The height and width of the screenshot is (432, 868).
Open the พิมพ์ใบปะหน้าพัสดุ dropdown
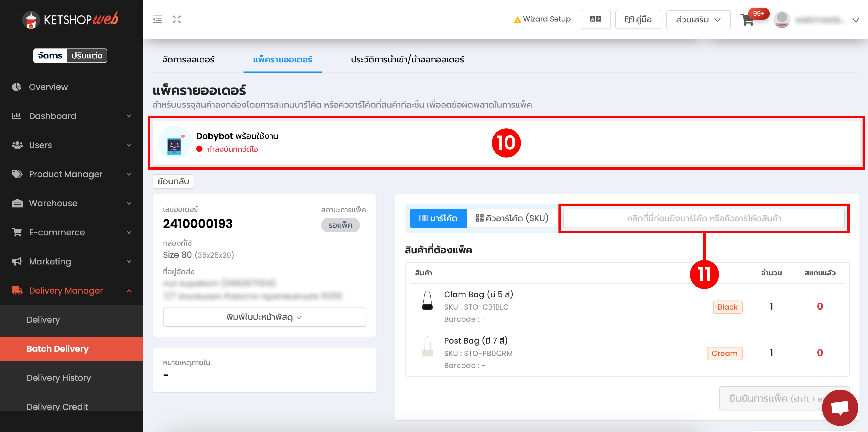click(x=264, y=317)
